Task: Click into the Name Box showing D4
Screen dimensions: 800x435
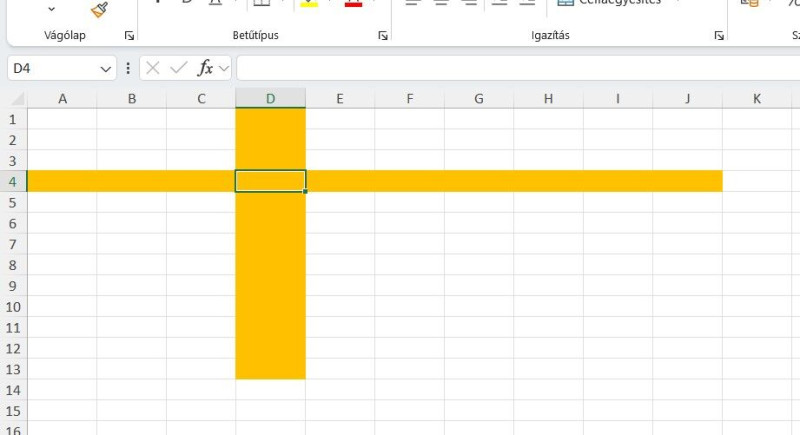Action: point(54,68)
